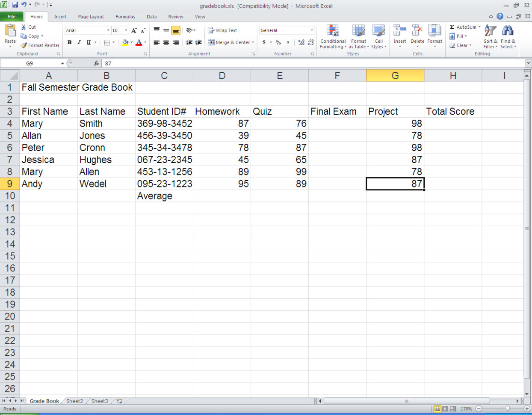The height and width of the screenshot is (415, 532).
Task: Switch to the Sheet2 worksheet tab
Action: [x=74, y=401]
